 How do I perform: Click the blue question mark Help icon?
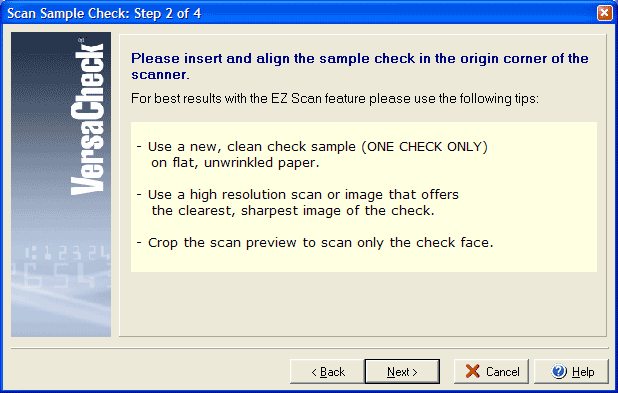tap(559, 371)
